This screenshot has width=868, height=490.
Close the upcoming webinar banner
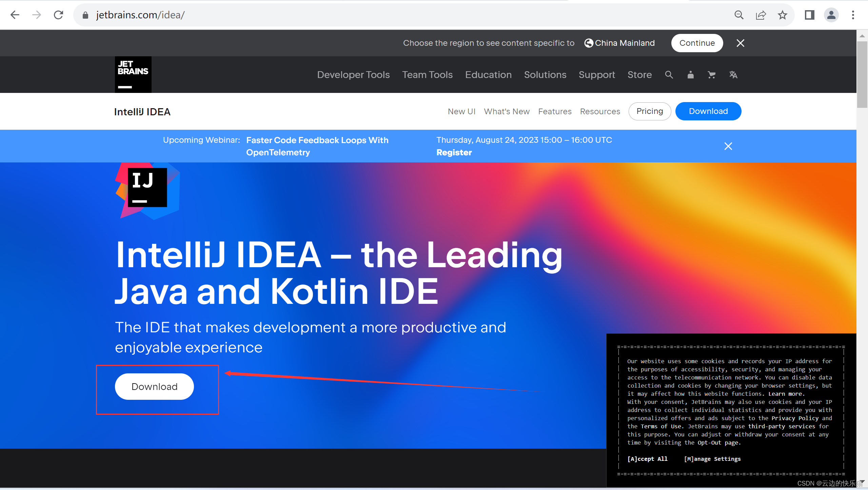tap(728, 146)
